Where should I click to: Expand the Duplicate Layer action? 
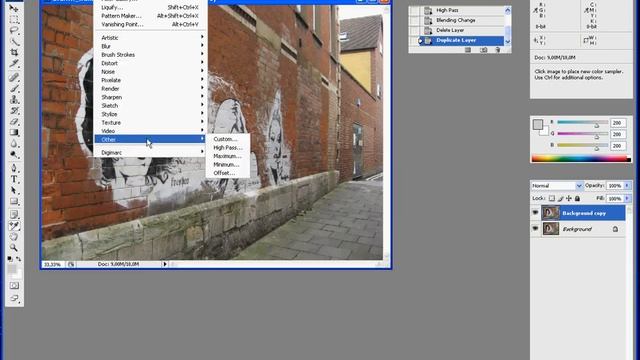click(420, 40)
